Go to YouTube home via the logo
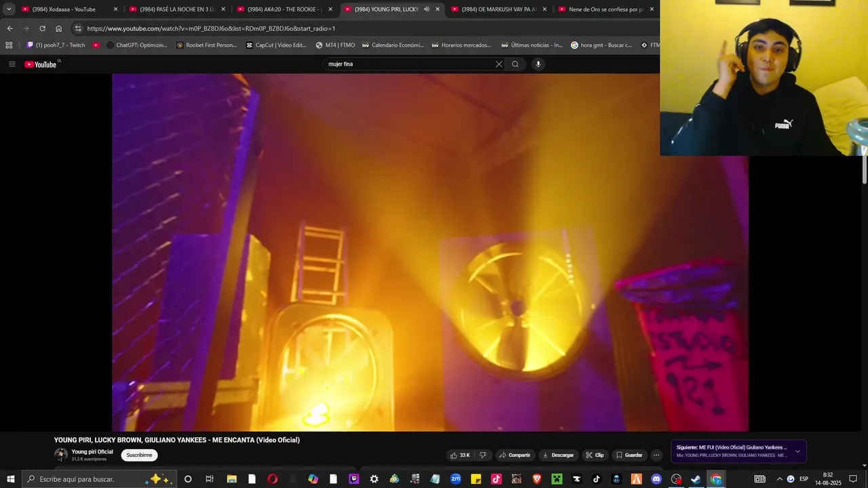This screenshot has height=488, width=868. coord(41,64)
